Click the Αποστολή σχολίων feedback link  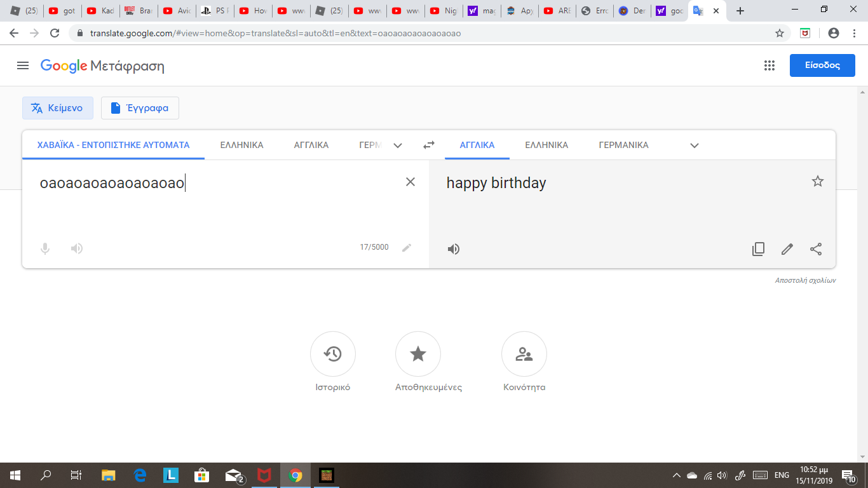pyautogui.click(x=805, y=280)
